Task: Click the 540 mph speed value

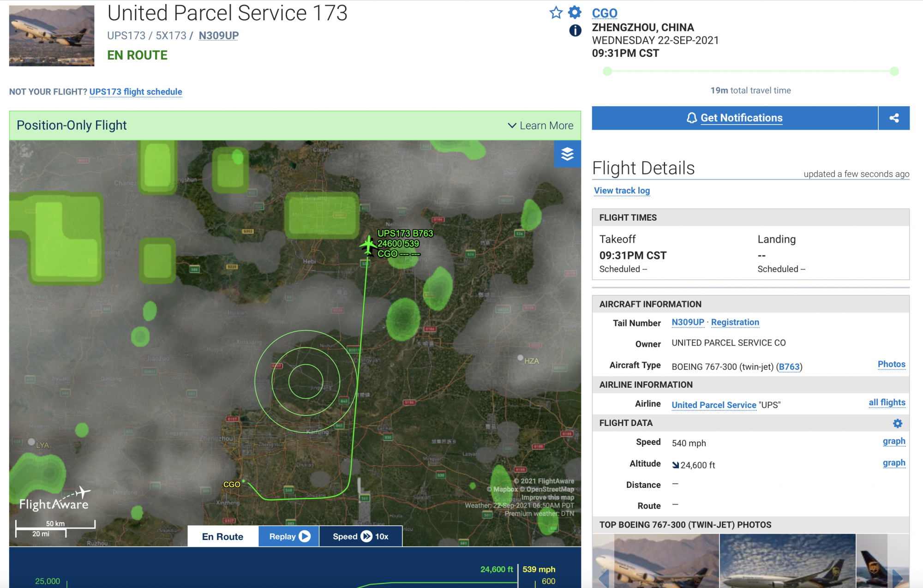Action: 689,443
